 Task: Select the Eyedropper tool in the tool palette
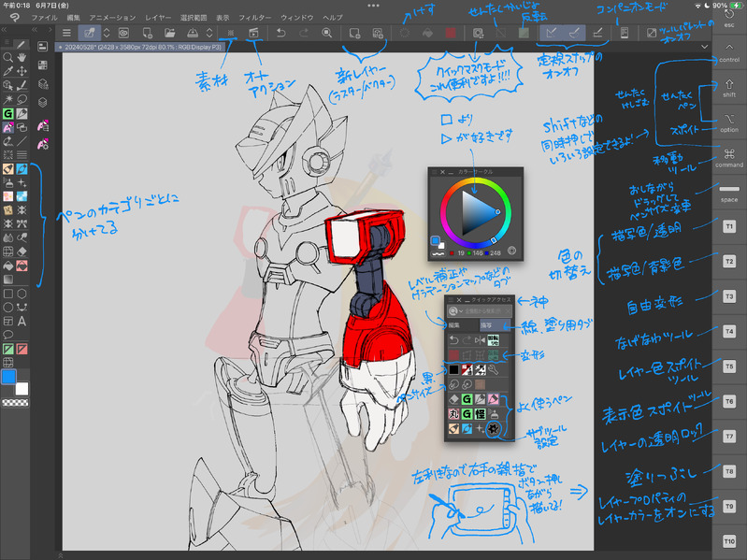pos(8,71)
